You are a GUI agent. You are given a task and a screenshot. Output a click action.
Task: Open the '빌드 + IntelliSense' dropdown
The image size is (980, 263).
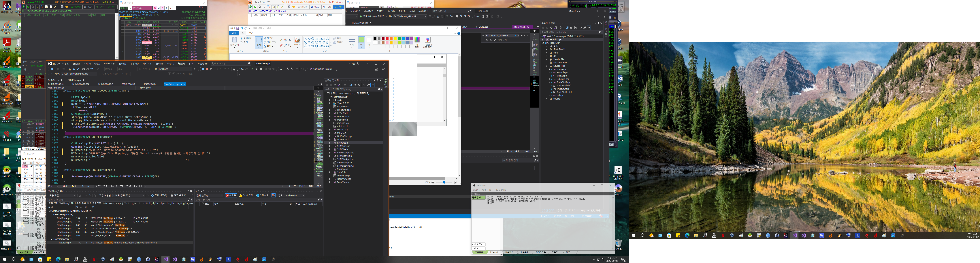click(291, 195)
